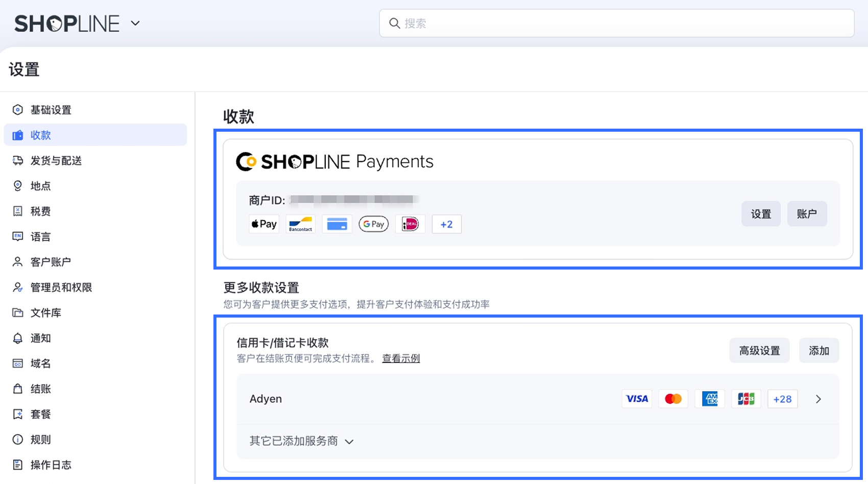The image size is (868, 484).
Task: Click the Mastercard icon
Action: click(x=673, y=399)
